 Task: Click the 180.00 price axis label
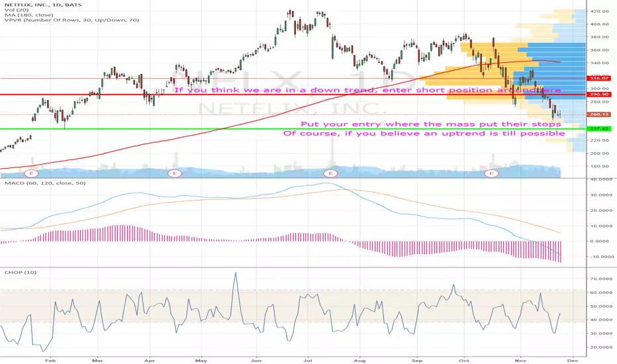[600, 167]
